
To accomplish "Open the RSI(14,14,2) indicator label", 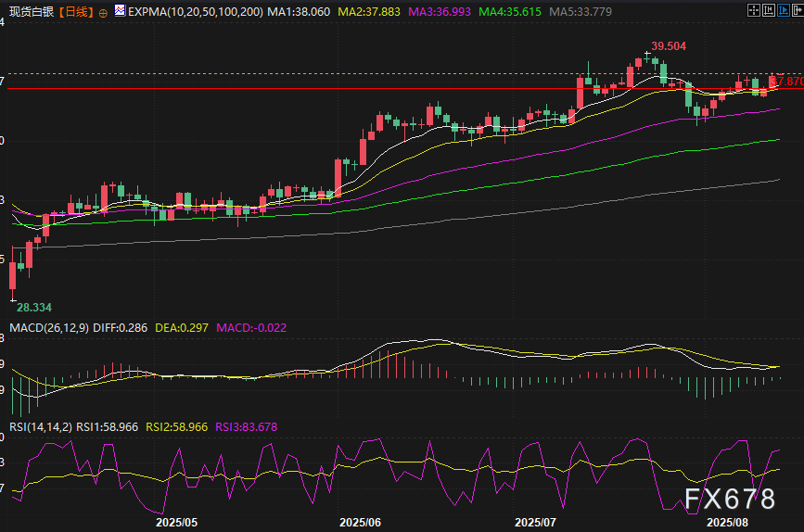I will coord(39,426).
